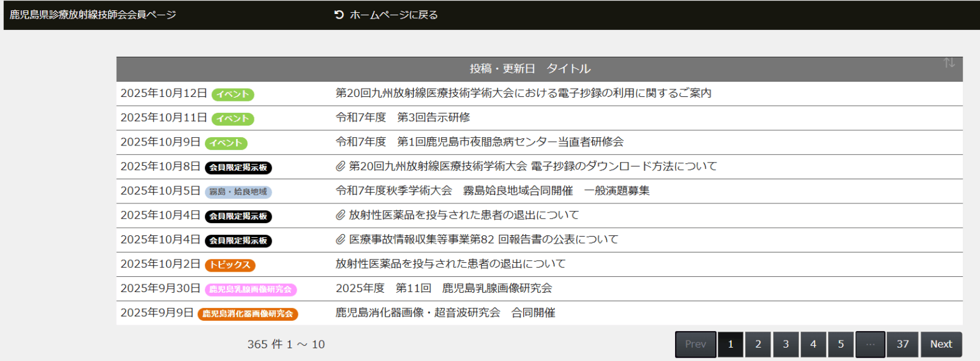Viewport: 980px width, 361px height.
Task: Go back via ホームページに戻る link
Action: pos(393,15)
